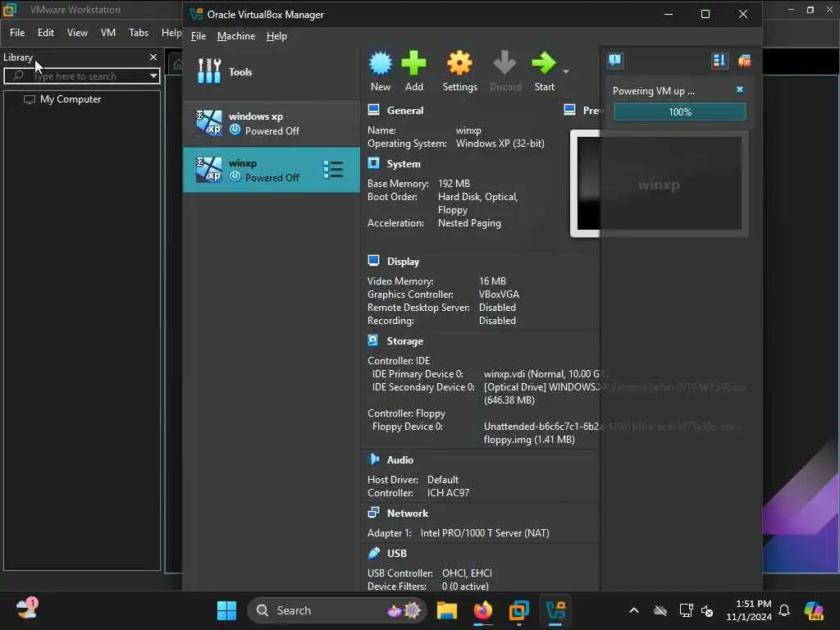
Task: Open the VMware Workstation VM menu
Action: pyautogui.click(x=108, y=33)
